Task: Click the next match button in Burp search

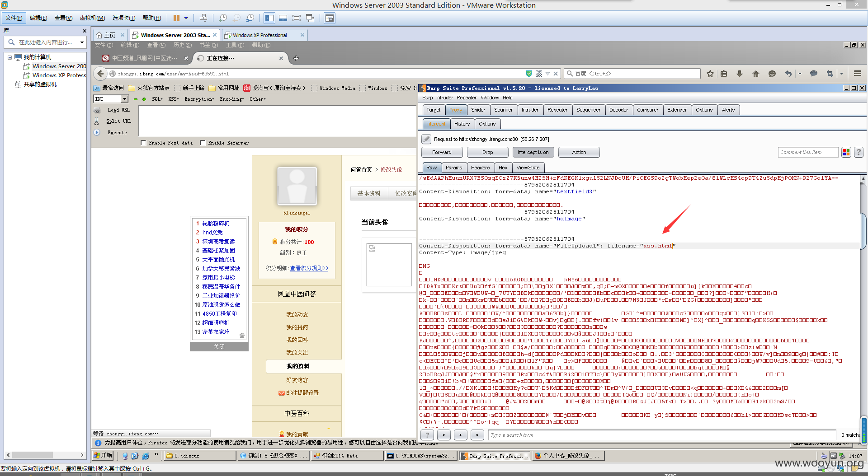Action: pyautogui.click(x=477, y=435)
